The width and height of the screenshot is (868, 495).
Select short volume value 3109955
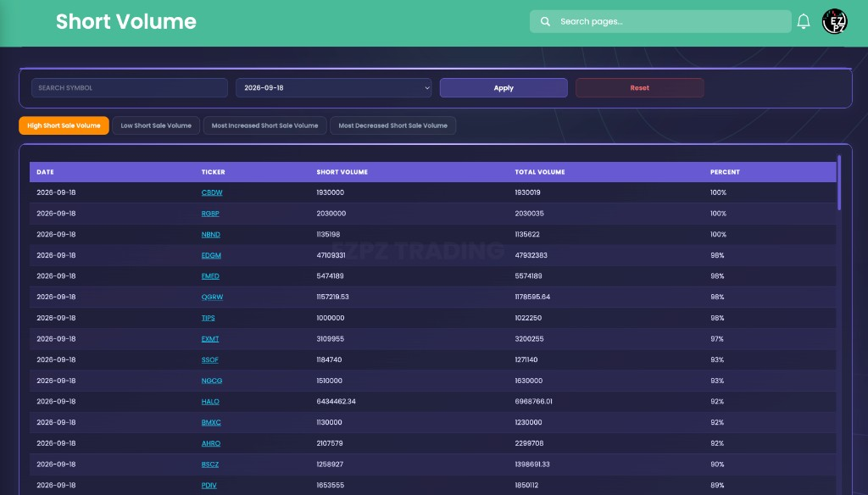[x=331, y=339]
